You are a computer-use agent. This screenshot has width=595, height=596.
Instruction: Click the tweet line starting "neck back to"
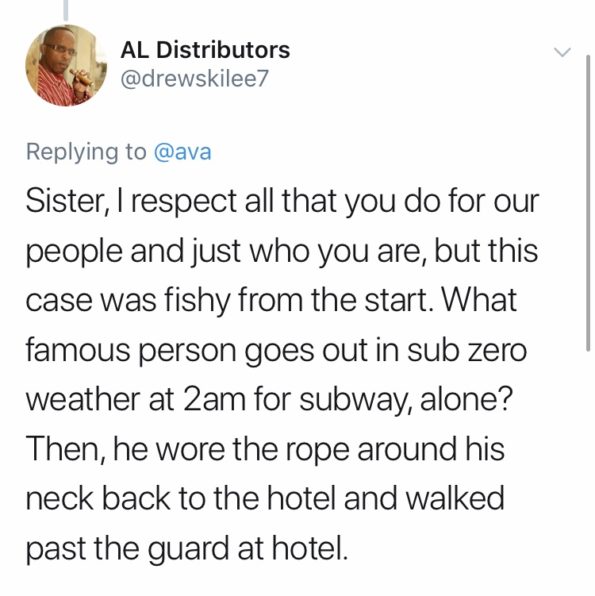point(265,498)
